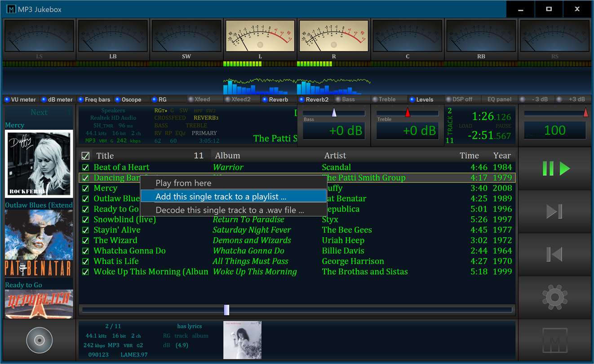This screenshot has height=364, width=594.
Task: Uncheck the Dancing Barefoot track checkbox
Action: 85,178
